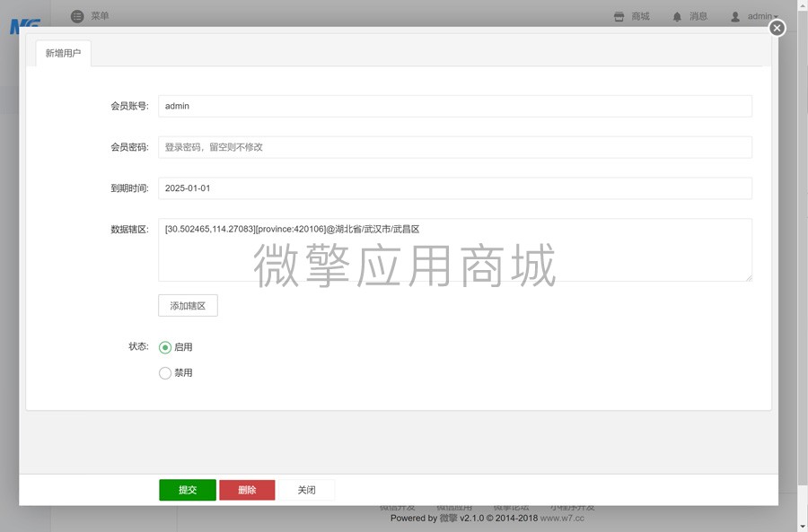The width and height of the screenshot is (808, 532).
Task: Select the 启用 enable radio button
Action: coord(164,346)
